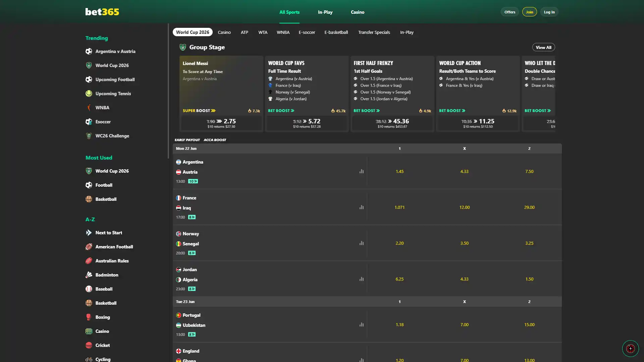Expand the 8 markets badge for France v Iraq
The height and width of the screenshot is (362, 644).
pos(192,217)
